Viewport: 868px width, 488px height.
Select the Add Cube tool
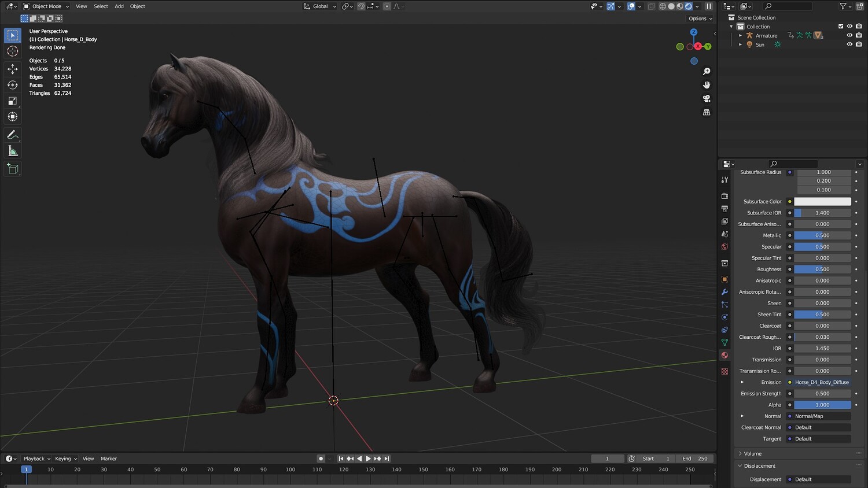[13, 169]
